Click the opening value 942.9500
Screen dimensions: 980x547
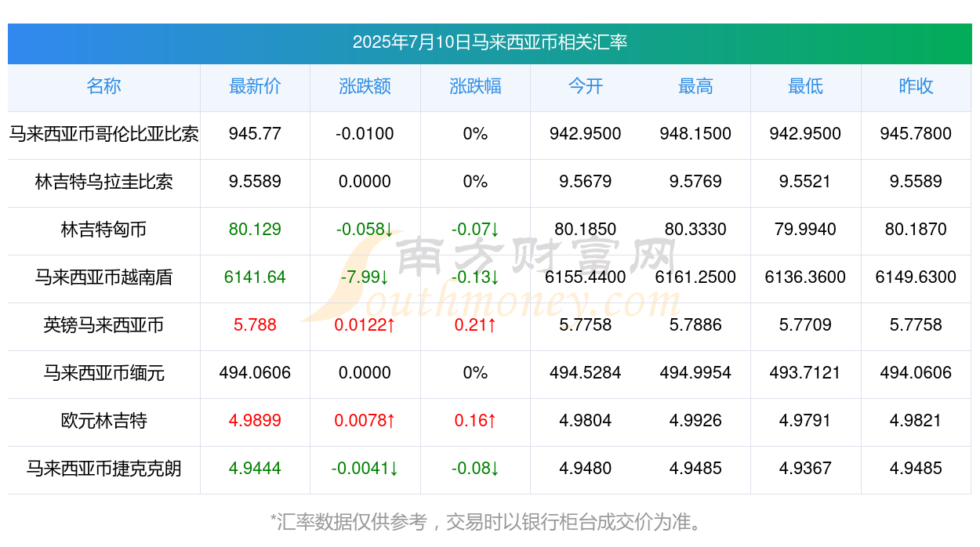tap(586, 134)
